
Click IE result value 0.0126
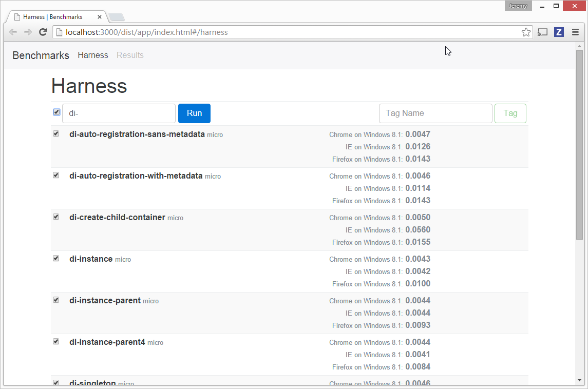418,147
